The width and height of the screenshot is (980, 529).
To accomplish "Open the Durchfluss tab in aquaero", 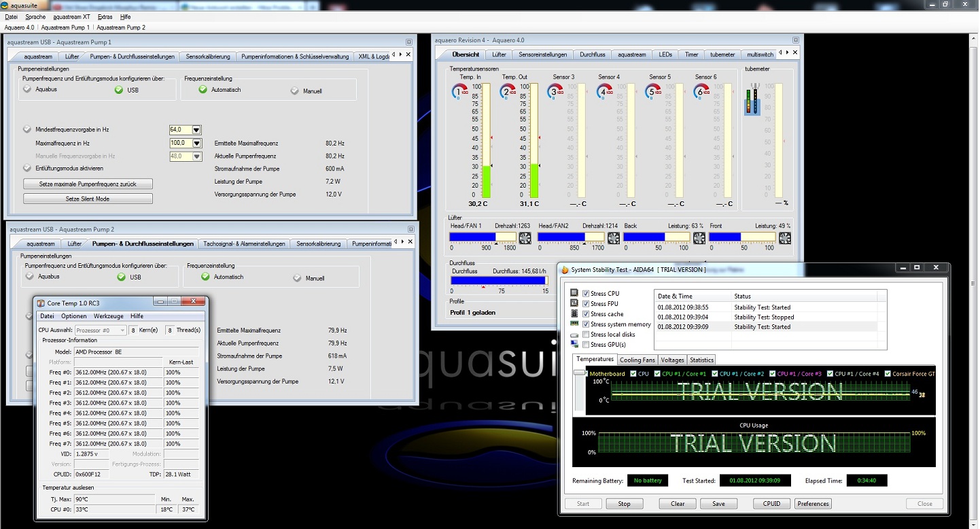I will click(592, 54).
